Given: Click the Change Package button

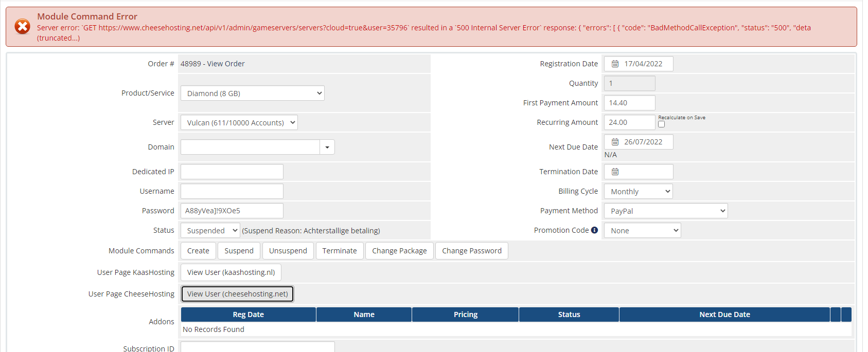Looking at the screenshot, I should [x=399, y=251].
